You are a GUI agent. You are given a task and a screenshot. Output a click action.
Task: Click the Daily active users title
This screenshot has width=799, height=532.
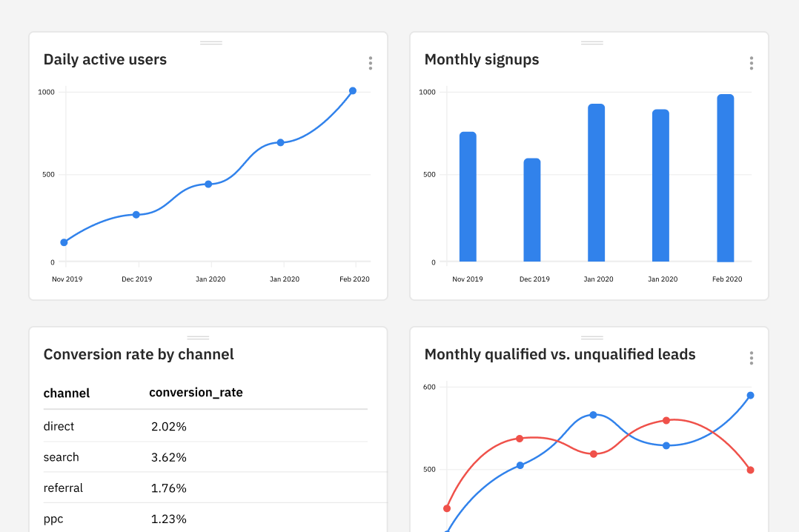105,59
